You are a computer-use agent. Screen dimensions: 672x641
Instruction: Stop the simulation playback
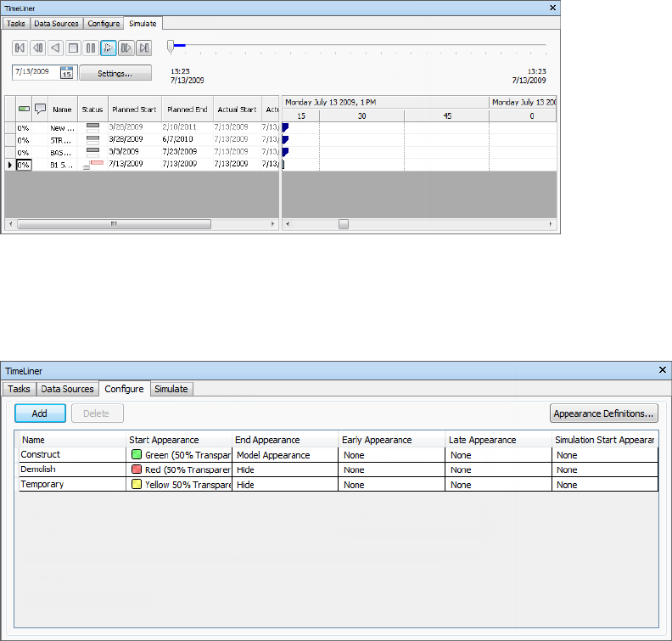click(x=73, y=48)
